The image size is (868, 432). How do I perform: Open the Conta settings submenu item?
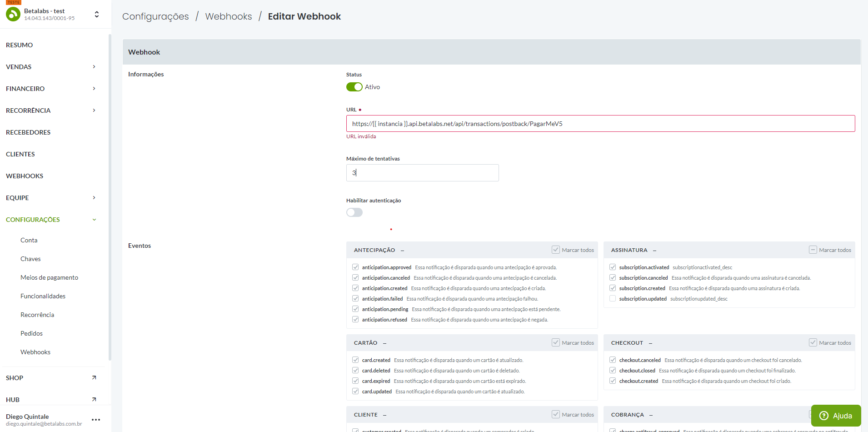point(29,240)
